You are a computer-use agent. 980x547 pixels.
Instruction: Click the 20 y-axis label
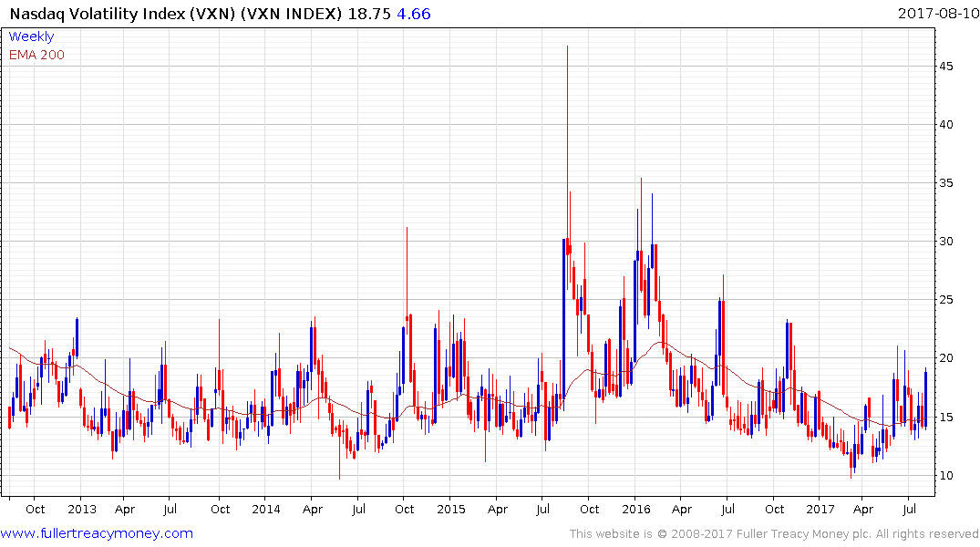945,358
